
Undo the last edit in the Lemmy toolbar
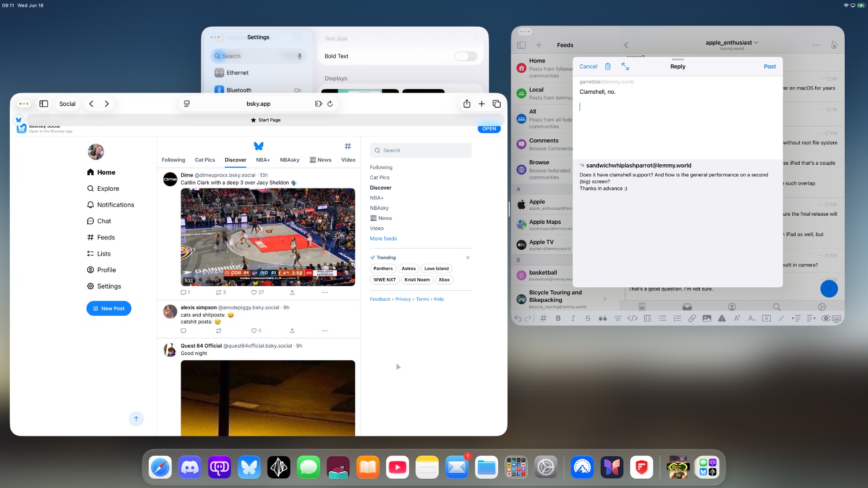click(x=518, y=318)
